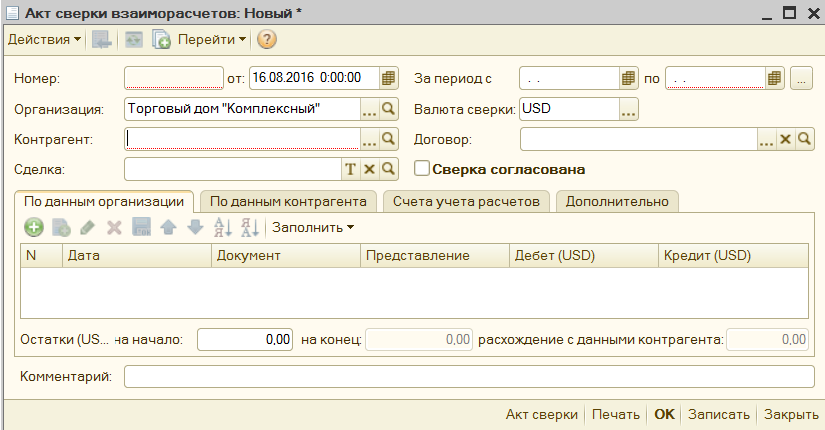Click the T type-selection icon in Сделка

[x=351, y=169]
